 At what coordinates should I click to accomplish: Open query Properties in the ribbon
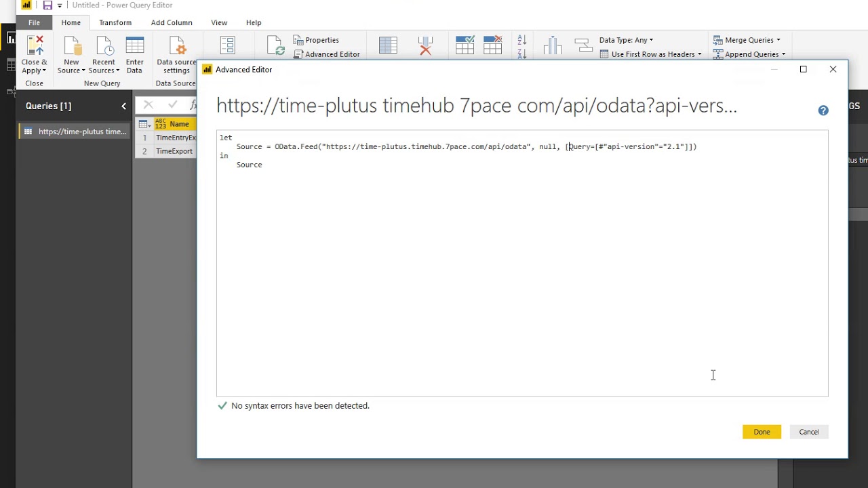(317, 40)
